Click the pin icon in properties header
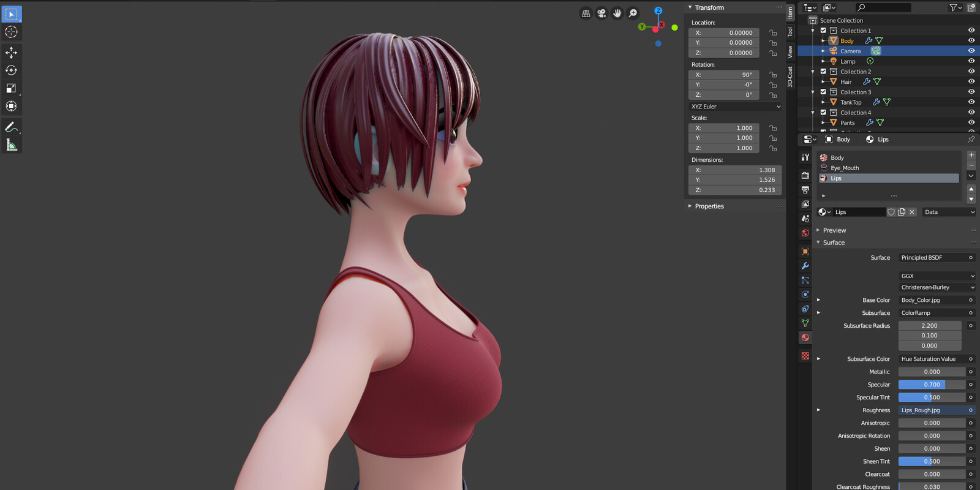The image size is (980, 490). tap(971, 139)
